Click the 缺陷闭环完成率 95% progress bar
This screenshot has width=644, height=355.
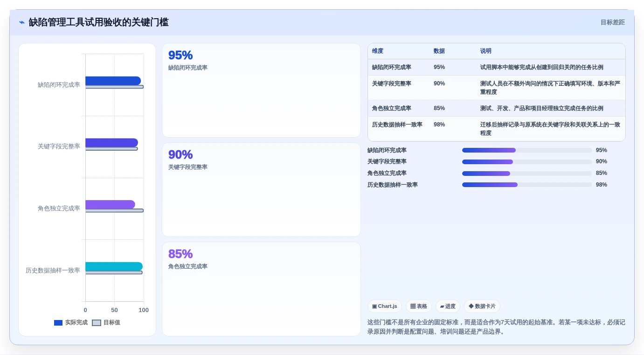point(527,150)
